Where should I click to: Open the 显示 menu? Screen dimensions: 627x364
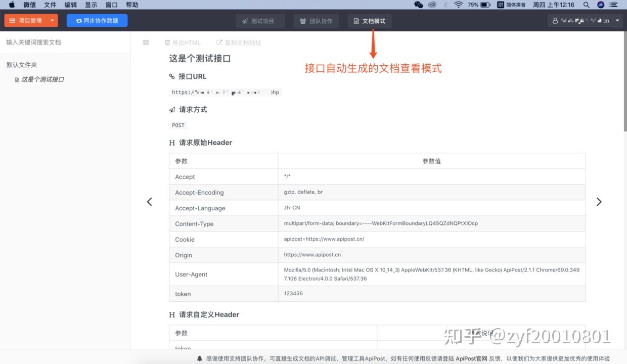[x=91, y=5]
